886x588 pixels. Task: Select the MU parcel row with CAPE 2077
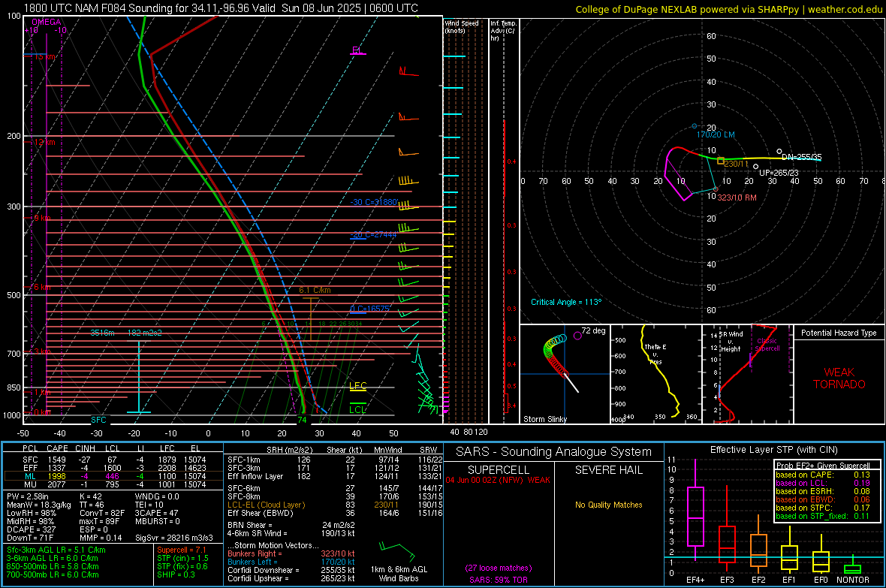[x=113, y=484]
